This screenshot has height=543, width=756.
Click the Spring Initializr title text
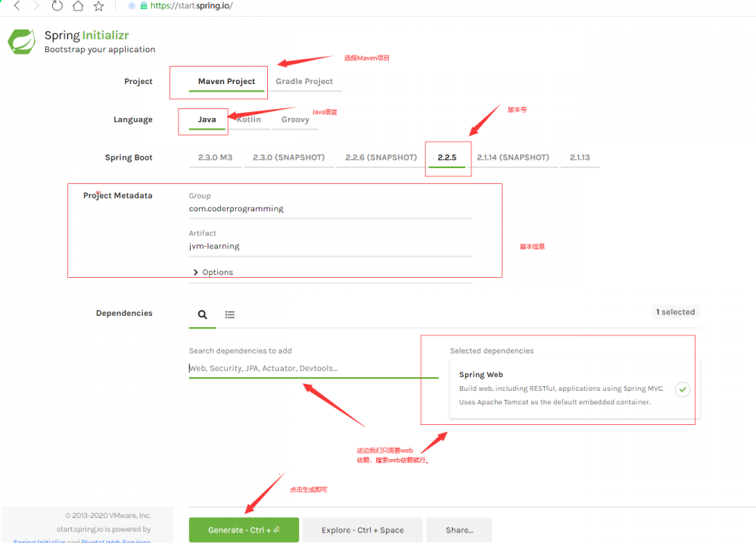point(87,36)
